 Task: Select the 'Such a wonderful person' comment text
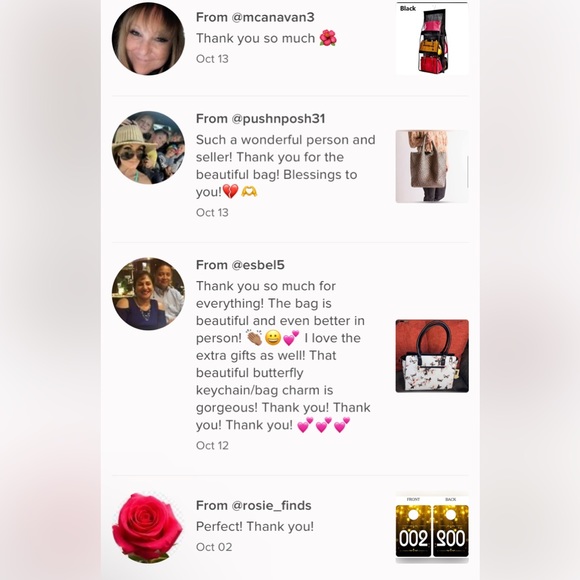pyautogui.click(x=286, y=166)
